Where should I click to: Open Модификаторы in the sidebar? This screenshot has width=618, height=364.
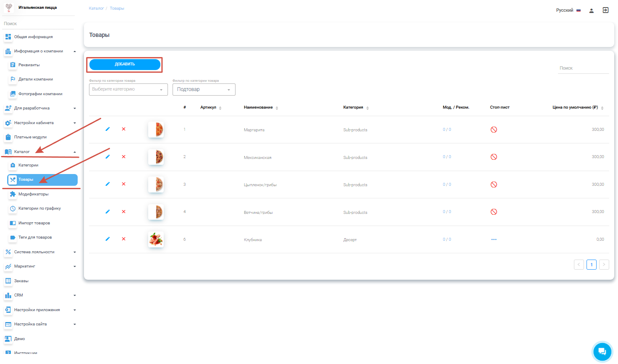[x=33, y=194]
